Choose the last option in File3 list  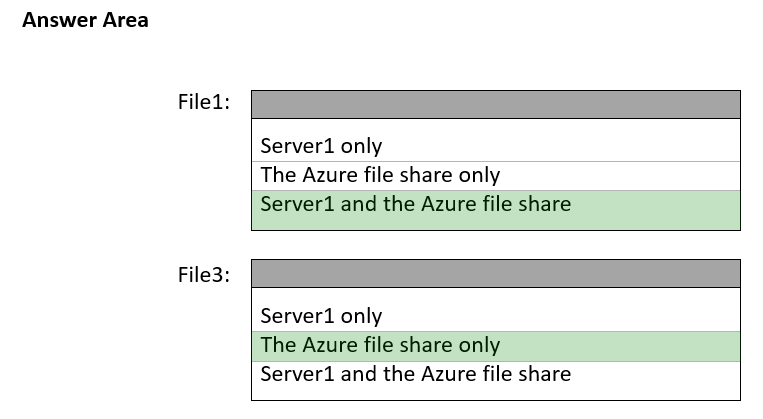click(415, 375)
